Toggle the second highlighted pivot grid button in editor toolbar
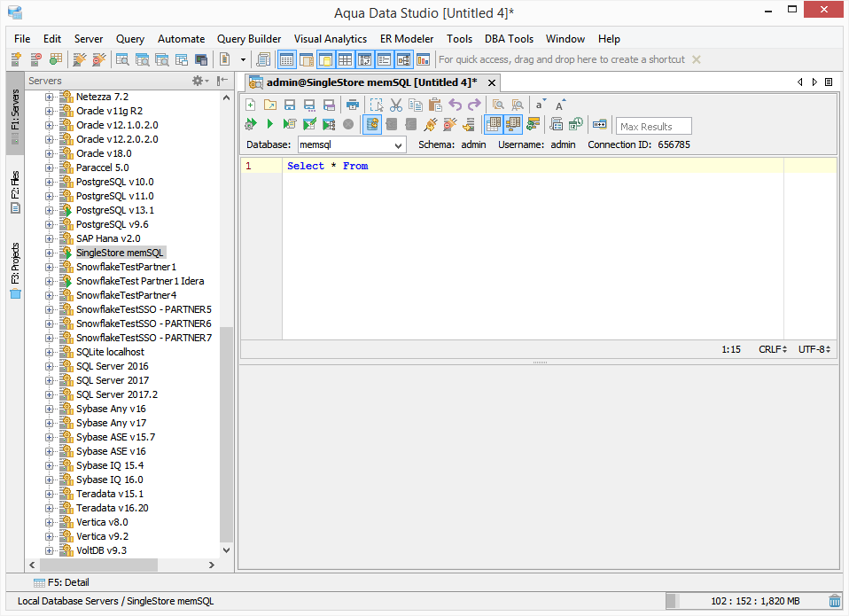The height and width of the screenshot is (616, 849). pyautogui.click(x=513, y=124)
